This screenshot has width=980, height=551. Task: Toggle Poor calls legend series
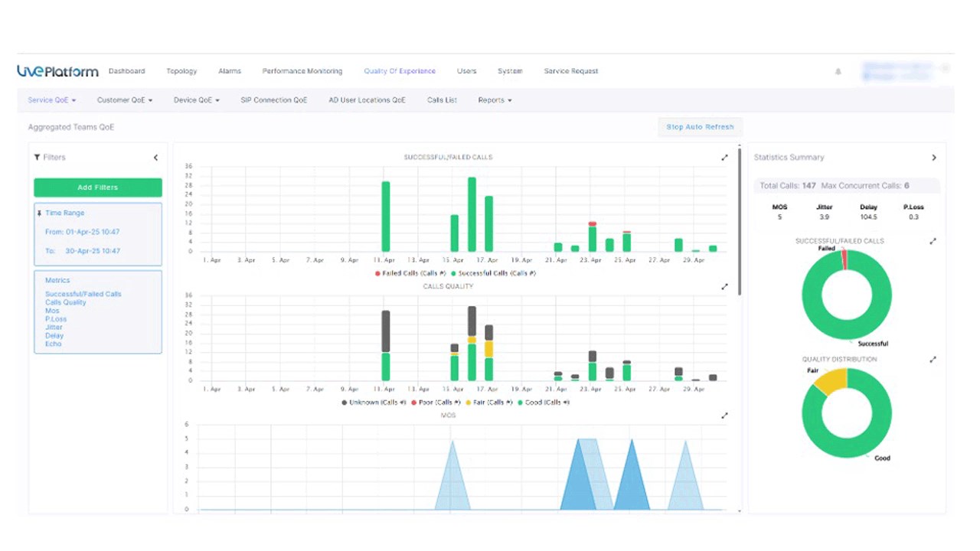pyautogui.click(x=436, y=403)
